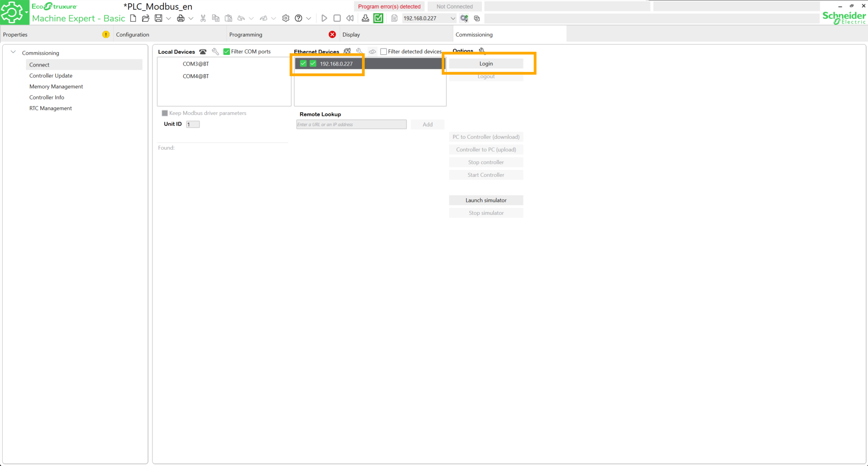
Task: Click the Print icon in toolbar
Action: pyautogui.click(x=181, y=18)
